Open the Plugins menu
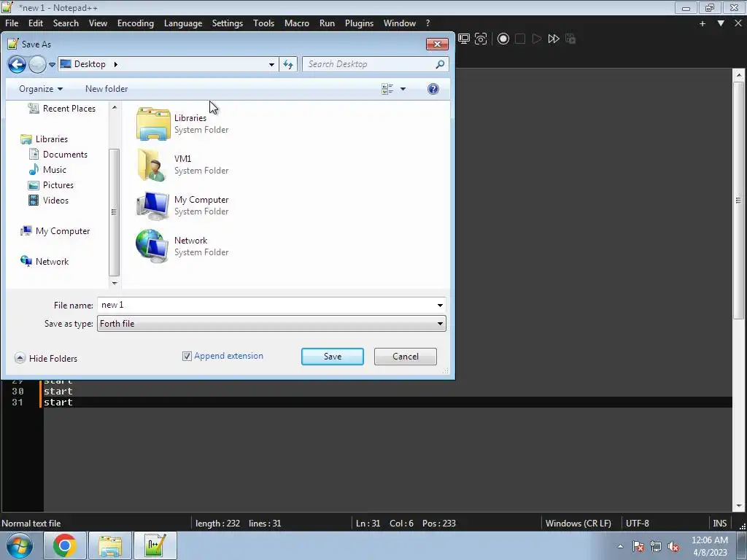This screenshot has height=560, width=747. click(x=359, y=23)
